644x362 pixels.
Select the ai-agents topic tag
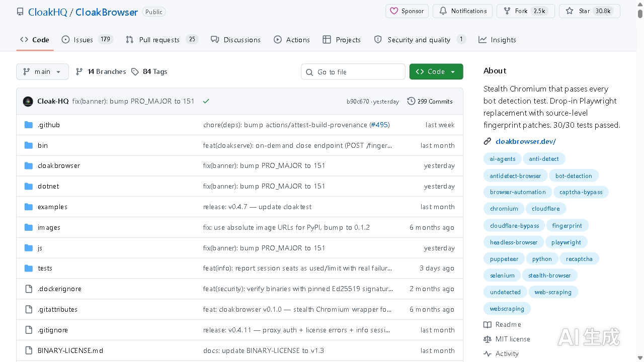(503, 159)
